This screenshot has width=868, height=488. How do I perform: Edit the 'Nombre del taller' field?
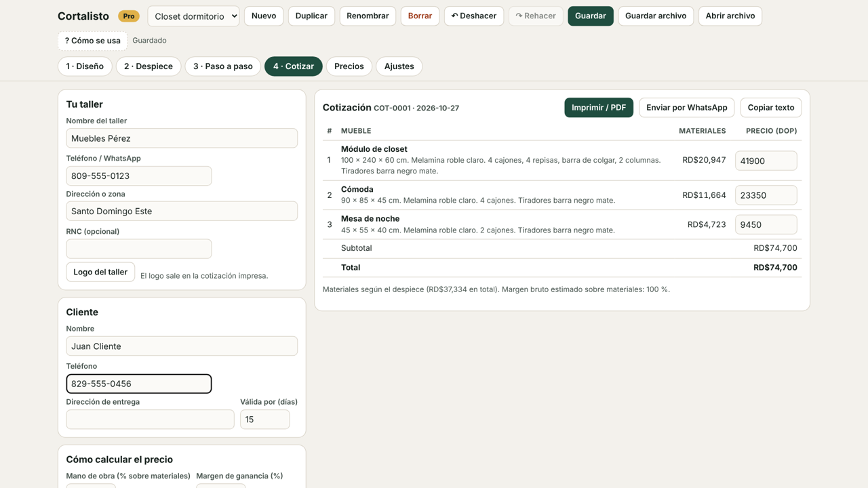[x=182, y=138]
